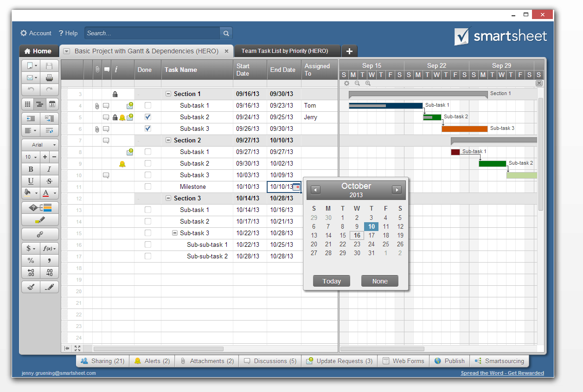The image size is (583, 392).
Task: Uncheck completed Sub-task 2 under Section 1
Action: coord(147,117)
